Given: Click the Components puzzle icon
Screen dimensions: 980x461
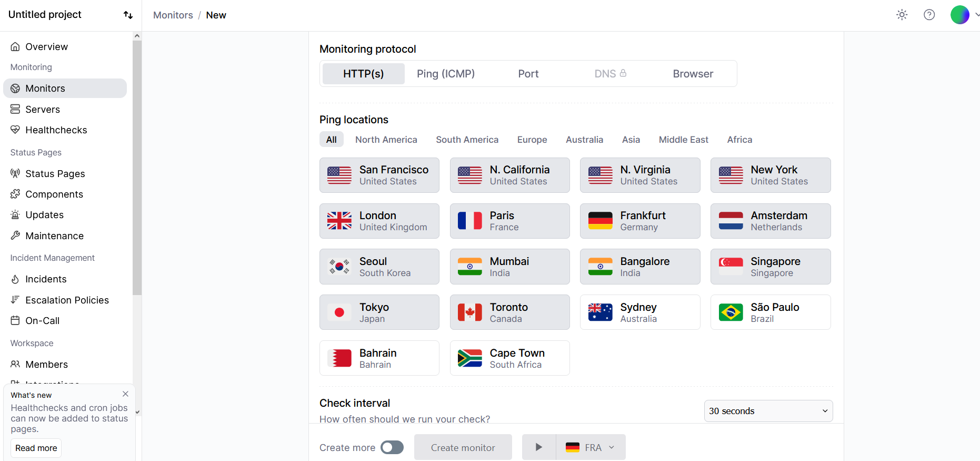Looking at the screenshot, I should click(x=15, y=194).
